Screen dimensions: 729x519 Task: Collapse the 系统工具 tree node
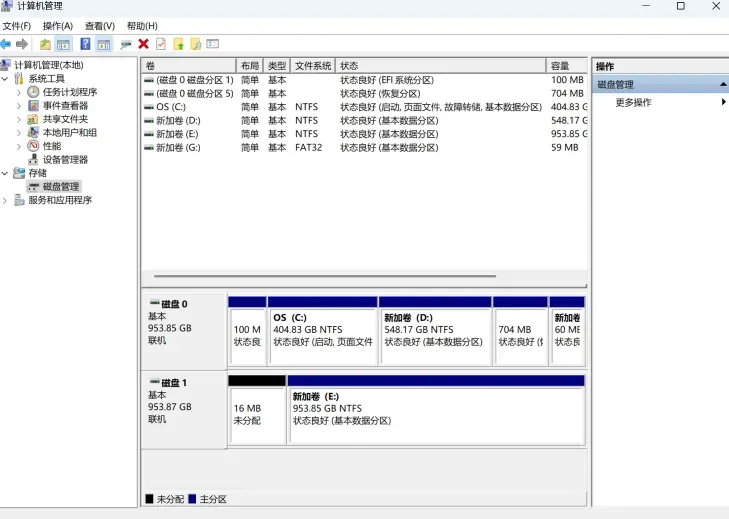coord(5,78)
